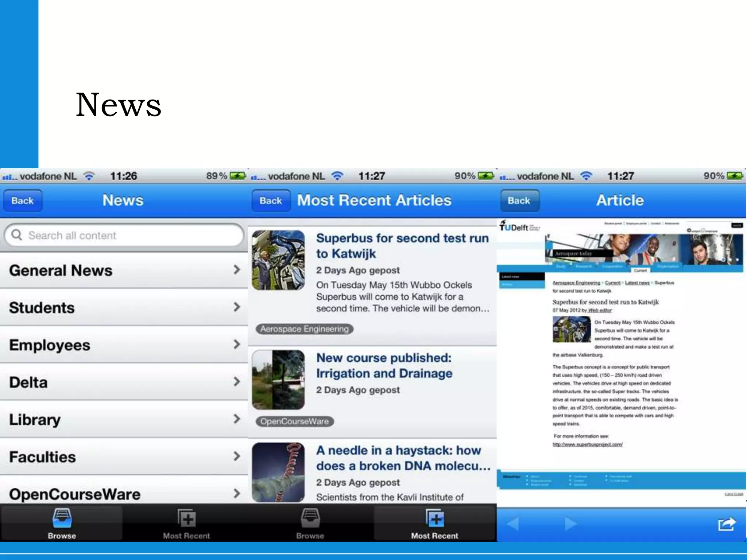
Task: Click battery icon in News screen status bar
Action: pos(237,176)
